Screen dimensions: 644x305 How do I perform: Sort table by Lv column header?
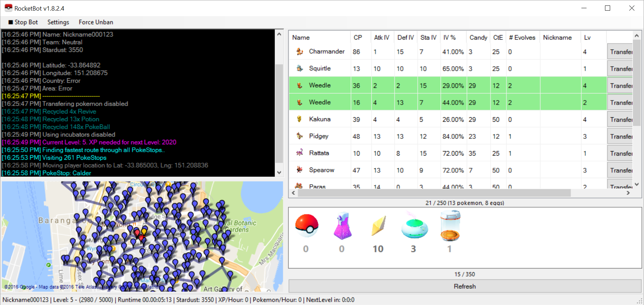click(x=593, y=38)
